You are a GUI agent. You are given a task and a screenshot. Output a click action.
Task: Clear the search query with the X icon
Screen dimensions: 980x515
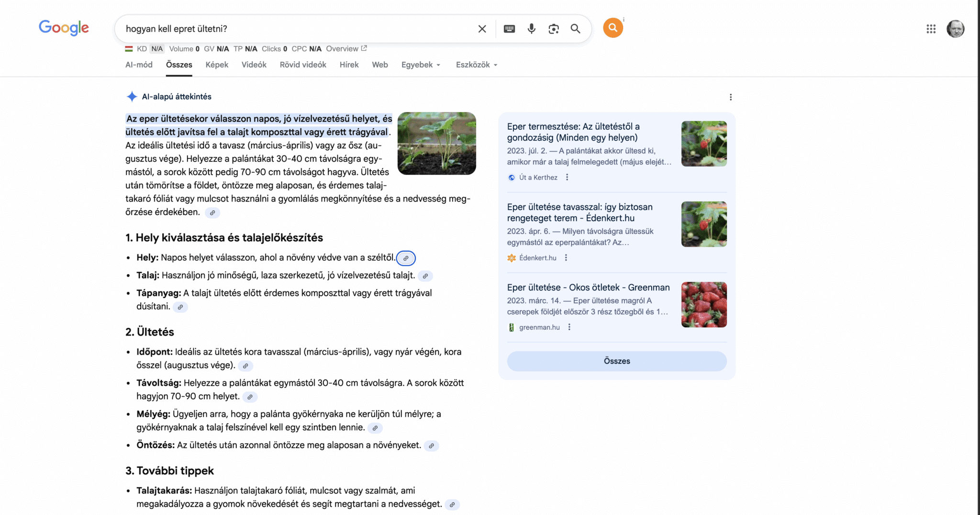[482, 29]
